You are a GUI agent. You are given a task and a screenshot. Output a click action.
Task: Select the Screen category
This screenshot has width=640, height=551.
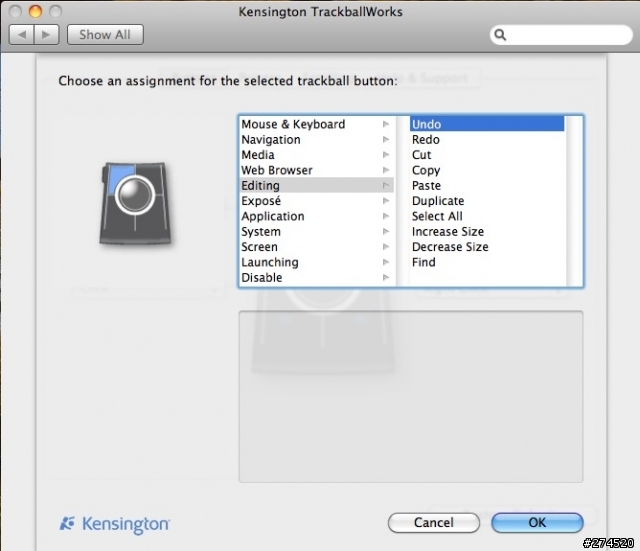(316, 247)
